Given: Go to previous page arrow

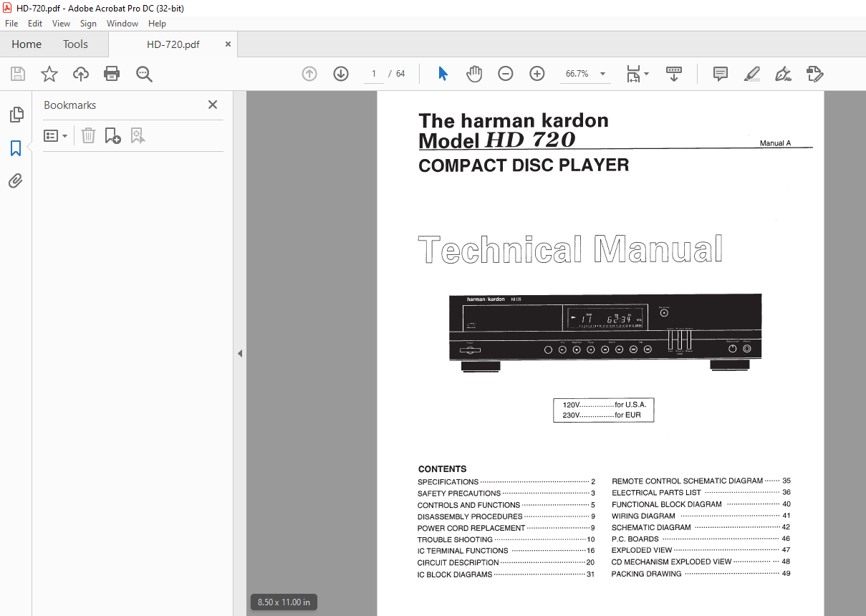Looking at the screenshot, I should click(309, 74).
